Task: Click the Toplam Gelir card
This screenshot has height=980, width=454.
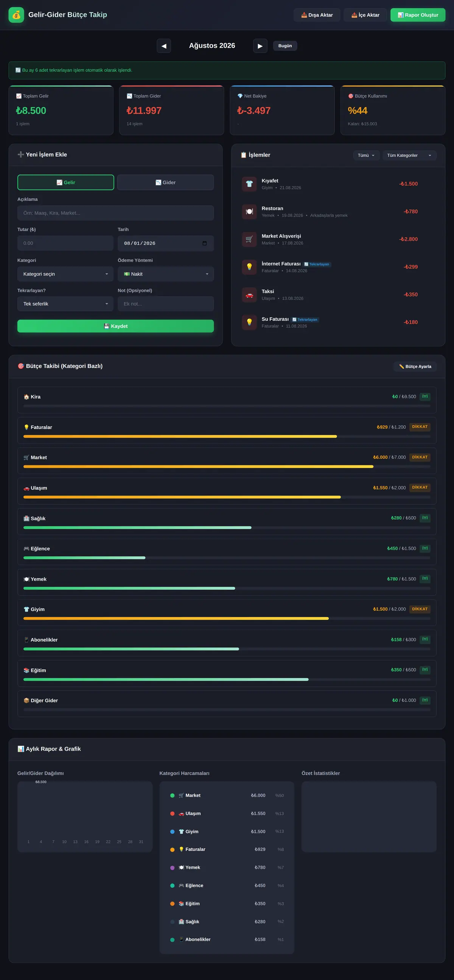Action: click(61, 110)
